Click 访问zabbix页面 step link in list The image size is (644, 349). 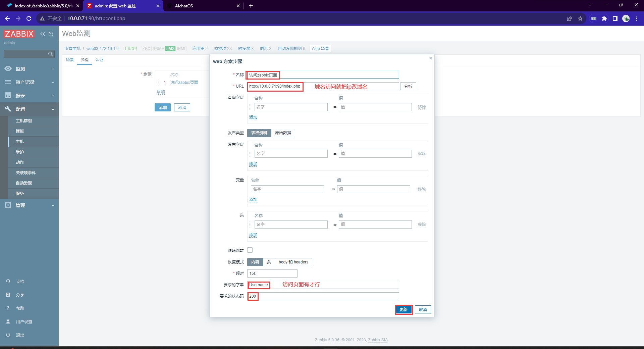click(x=184, y=83)
